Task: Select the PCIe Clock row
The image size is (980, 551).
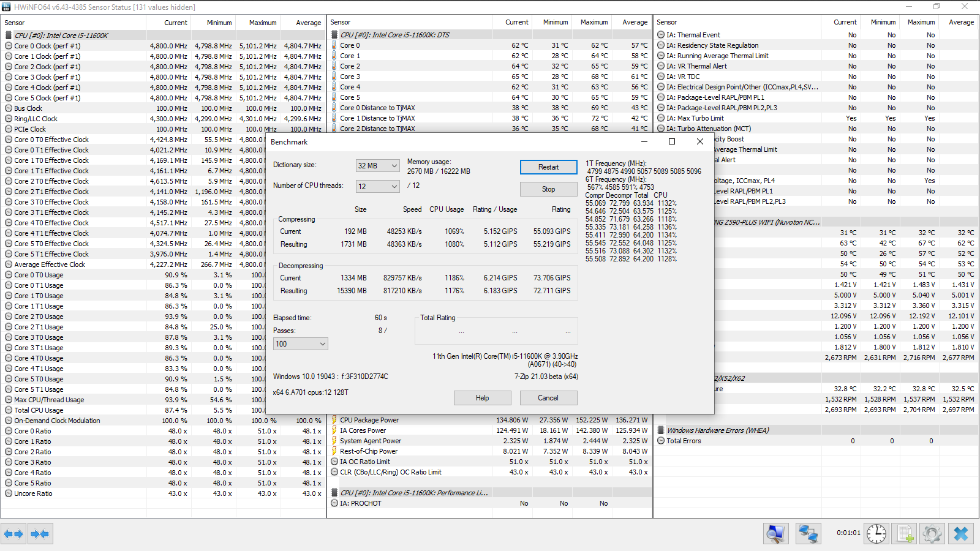Action: (163, 129)
